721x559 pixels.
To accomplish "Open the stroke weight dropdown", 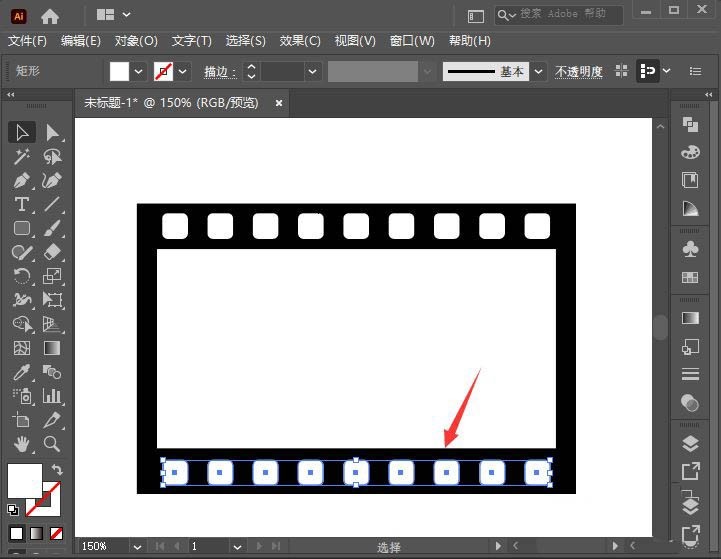I will click(x=312, y=72).
